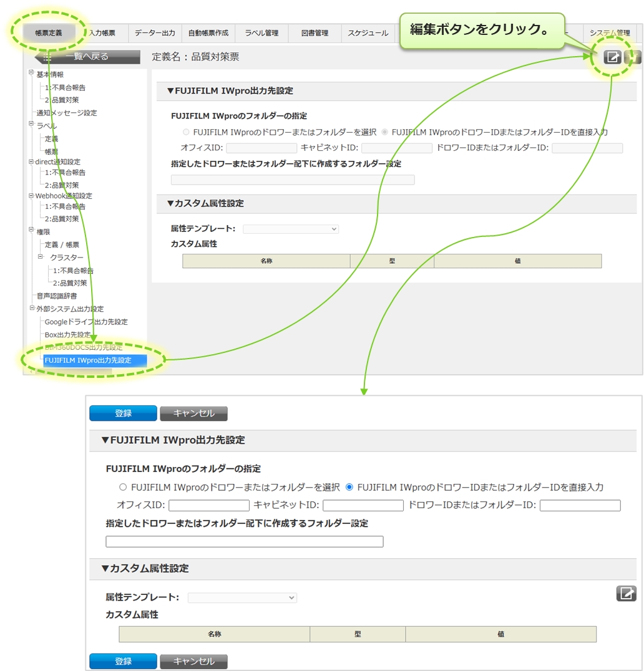
Task: Select 定義 / 帳票 under 権限
Action: 62,244
